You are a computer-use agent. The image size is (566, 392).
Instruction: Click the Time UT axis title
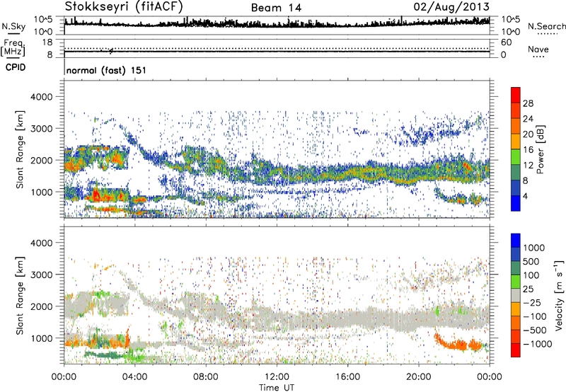click(277, 387)
